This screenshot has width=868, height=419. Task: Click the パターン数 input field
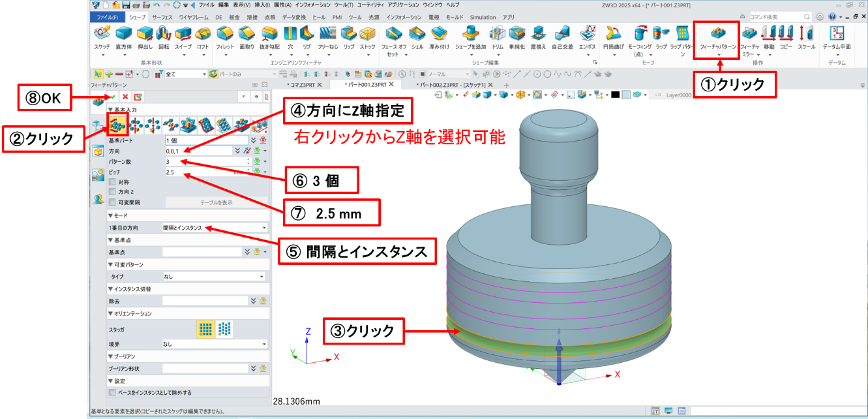point(205,161)
